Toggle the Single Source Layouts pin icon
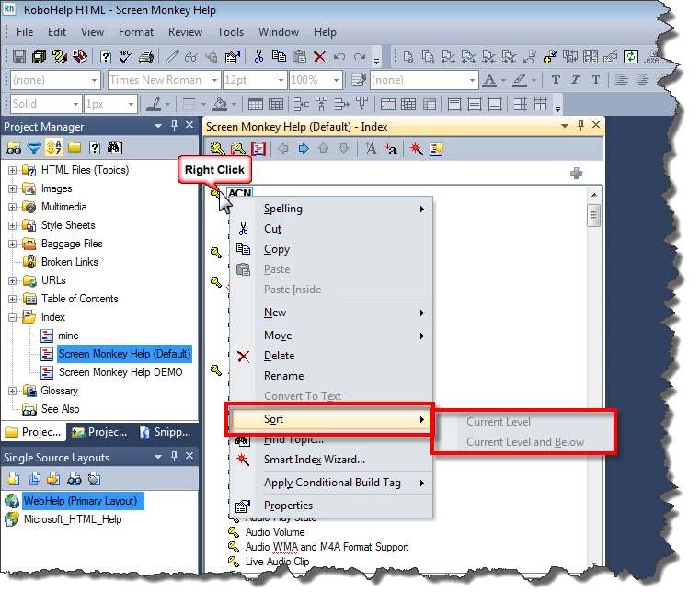Image resolution: width=700 pixels, height=603 pixels. click(x=174, y=456)
